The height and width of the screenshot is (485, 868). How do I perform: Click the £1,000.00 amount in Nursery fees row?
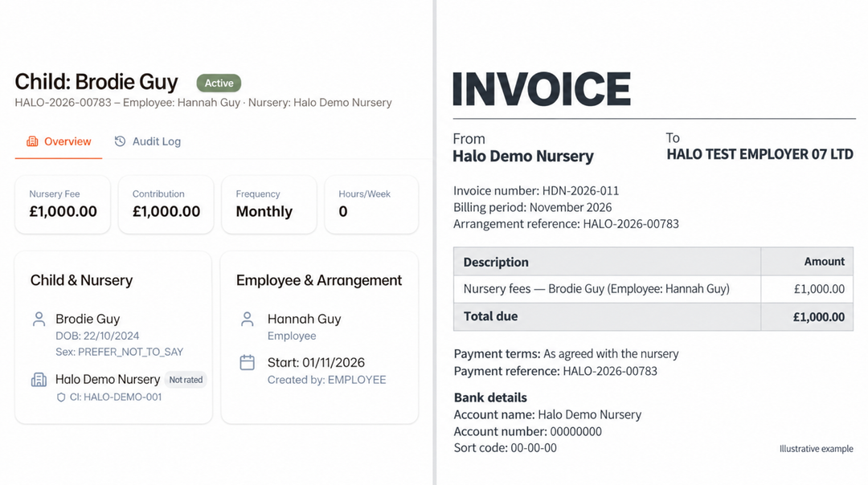tap(819, 289)
